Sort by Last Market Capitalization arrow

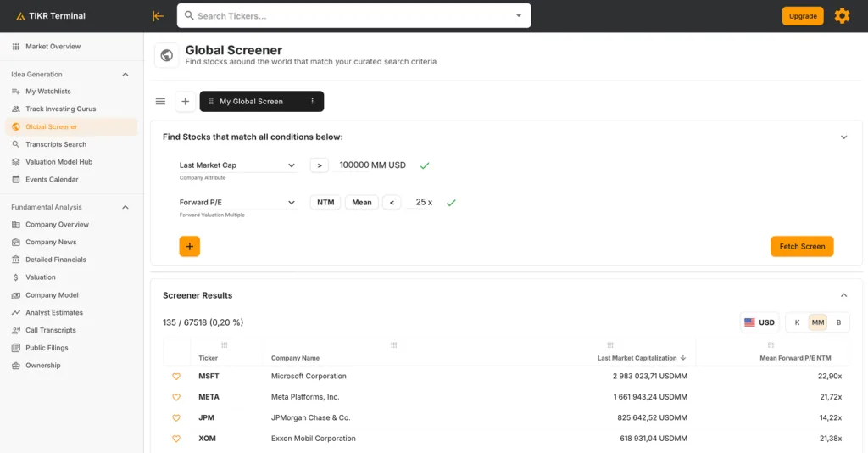(x=683, y=358)
